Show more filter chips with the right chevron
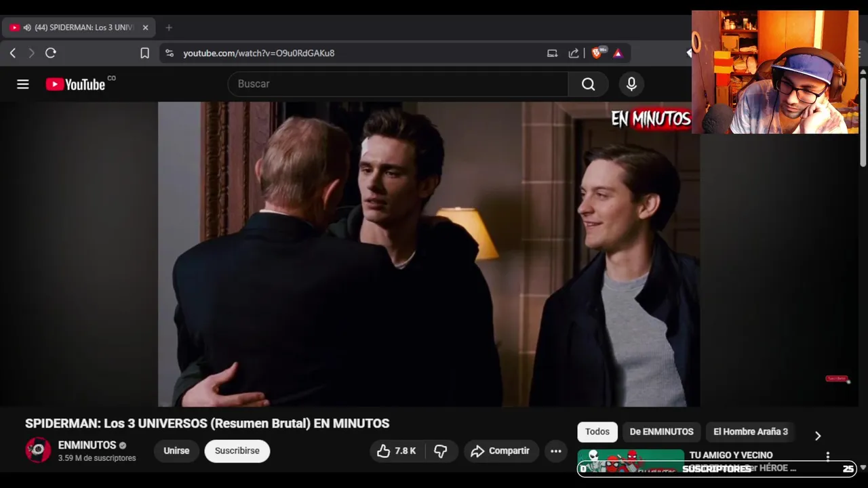Viewport: 868px width, 488px height. tap(818, 436)
